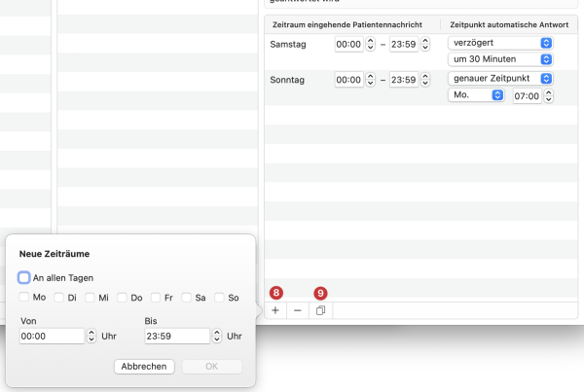Click the stepper for Sonntag end time

point(425,80)
